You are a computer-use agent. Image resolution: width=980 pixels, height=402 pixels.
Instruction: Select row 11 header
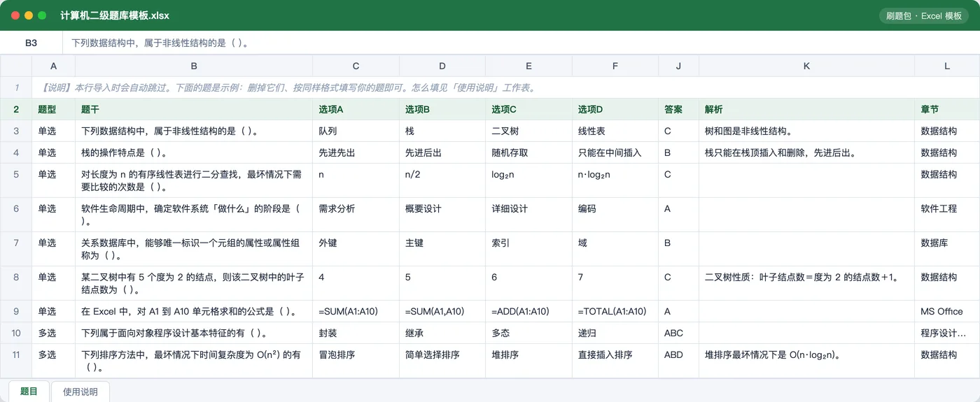(16, 361)
